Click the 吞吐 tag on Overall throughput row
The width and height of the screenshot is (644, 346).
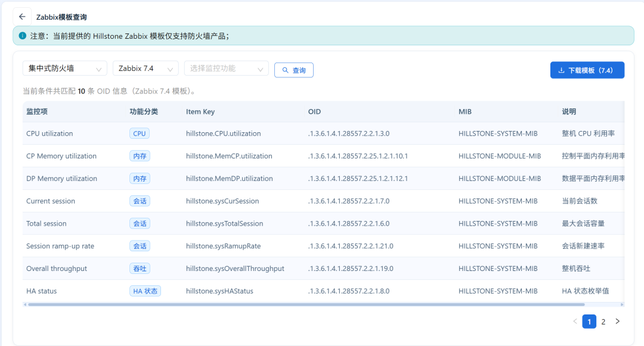tap(140, 269)
